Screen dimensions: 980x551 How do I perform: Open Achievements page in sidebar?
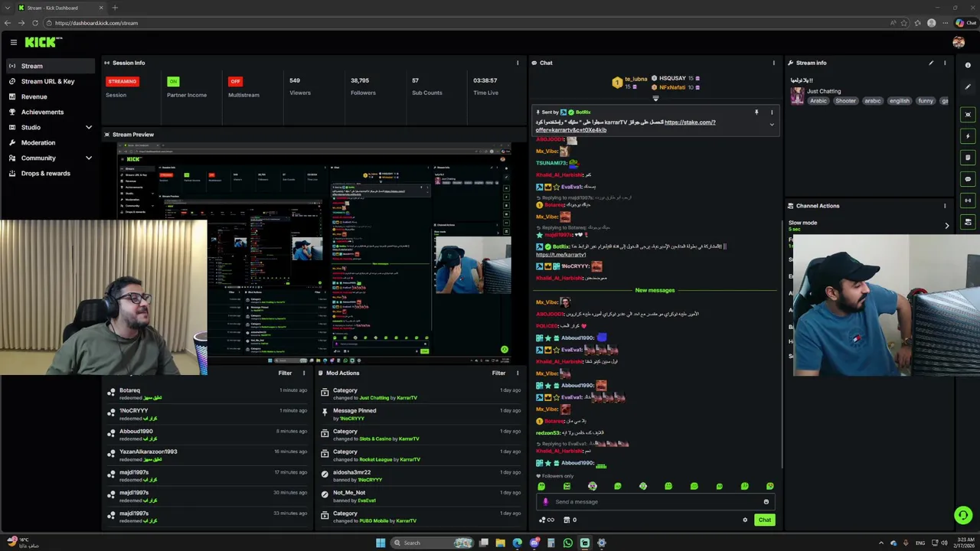point(51,112)
